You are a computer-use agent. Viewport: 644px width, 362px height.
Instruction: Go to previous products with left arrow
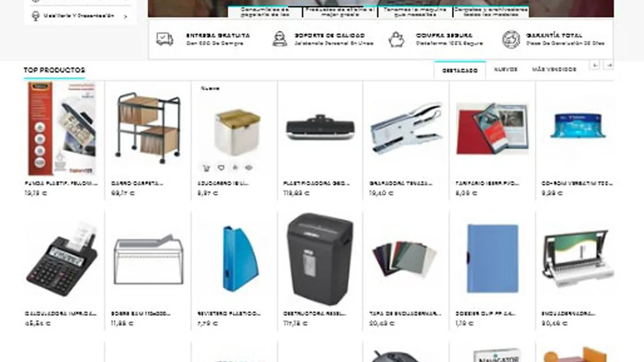595,65
